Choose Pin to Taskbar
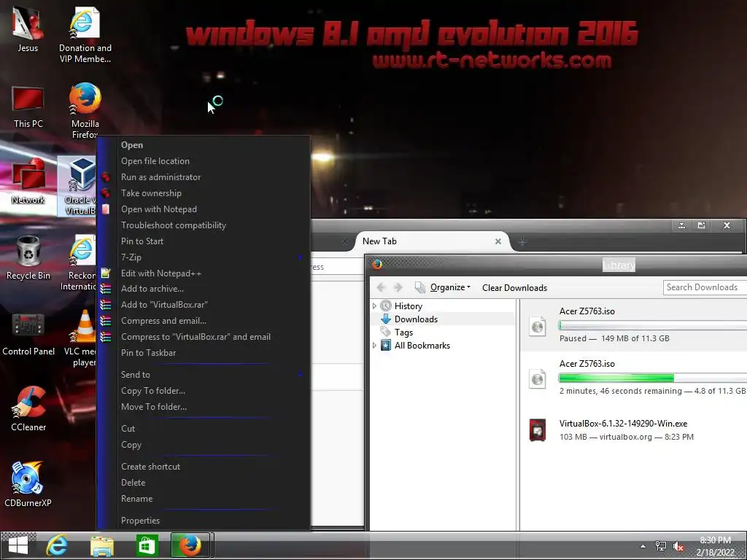Screen dimensions: 747x560 click(203, 353)
